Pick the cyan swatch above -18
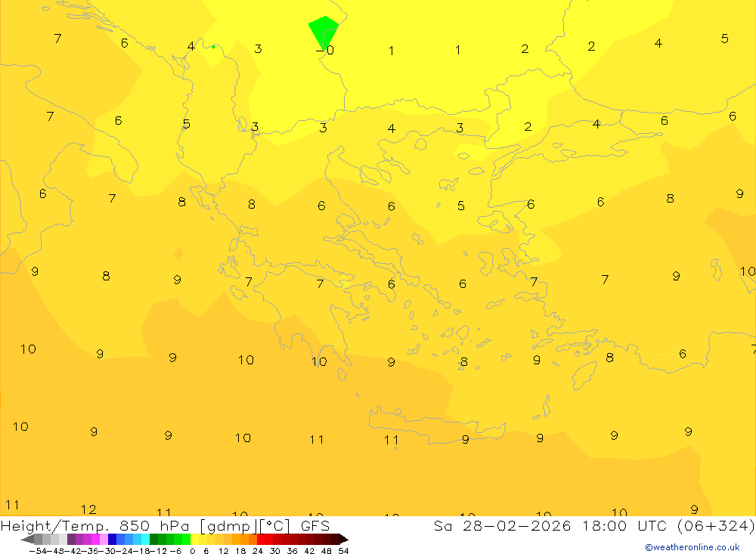This screenshot has height=554, width=756. point(146,539)
